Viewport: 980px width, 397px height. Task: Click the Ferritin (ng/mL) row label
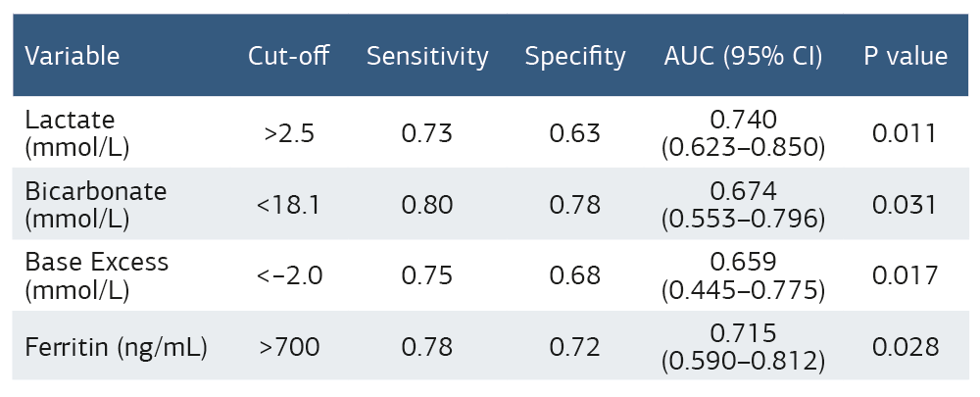(x=116, y=347)
